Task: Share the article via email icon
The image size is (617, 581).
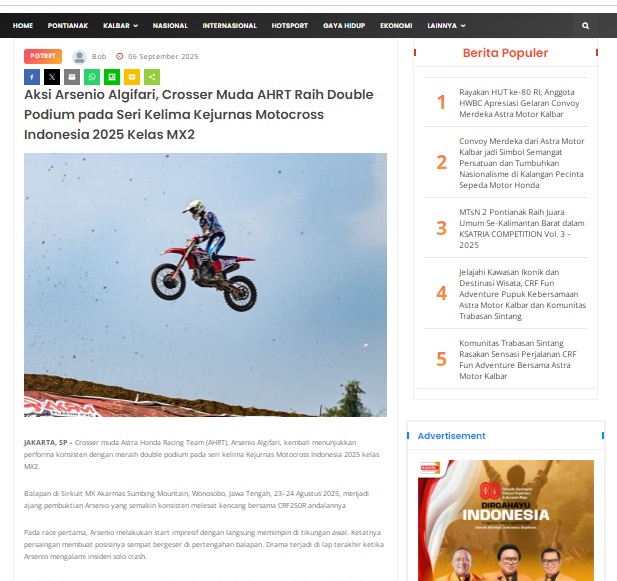Action: [72, 77]
